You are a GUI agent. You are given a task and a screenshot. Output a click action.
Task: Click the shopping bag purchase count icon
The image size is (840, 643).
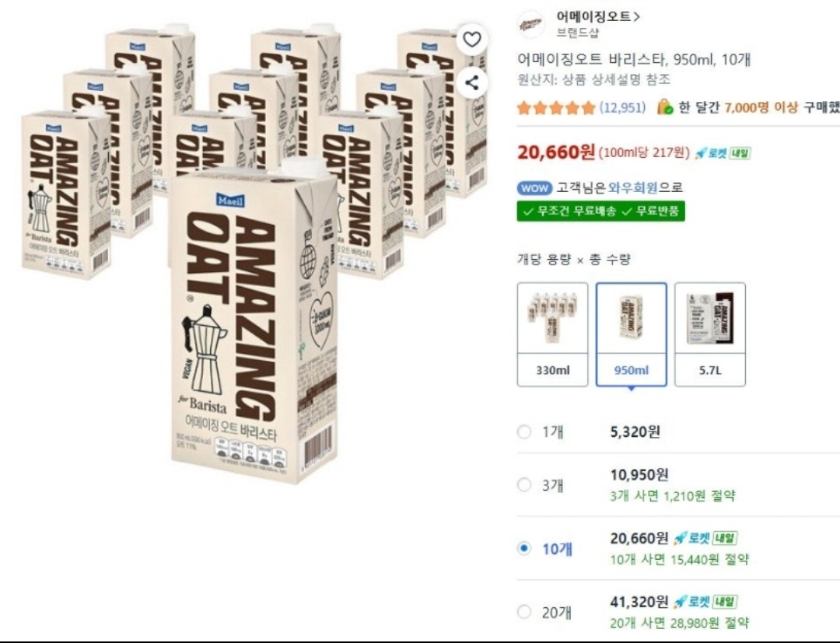tap(665, 107)
